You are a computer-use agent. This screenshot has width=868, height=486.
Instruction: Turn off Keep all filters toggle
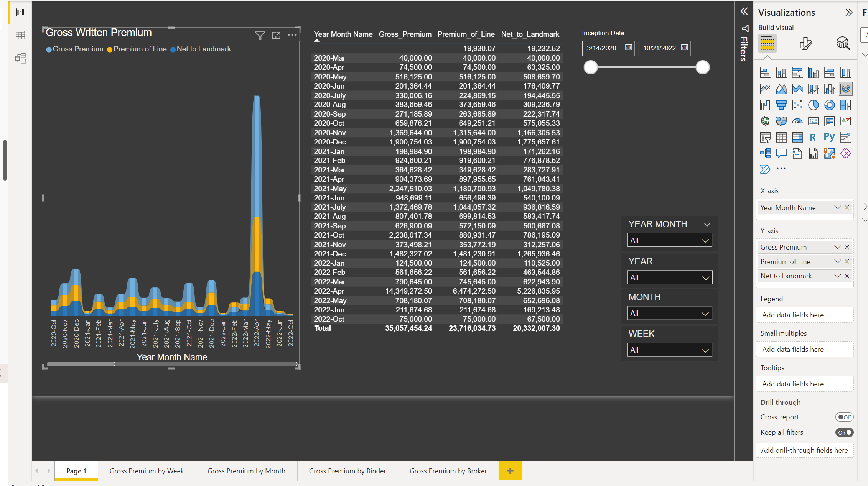[x=845, y=432]
